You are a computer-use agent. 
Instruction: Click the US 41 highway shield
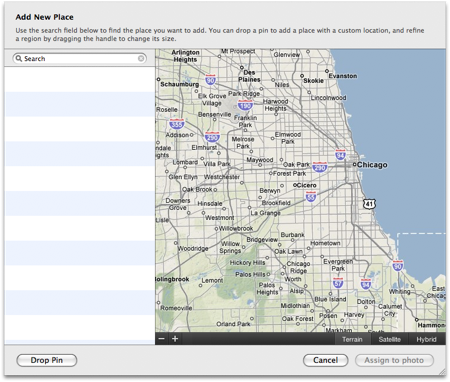coord(369,204)
